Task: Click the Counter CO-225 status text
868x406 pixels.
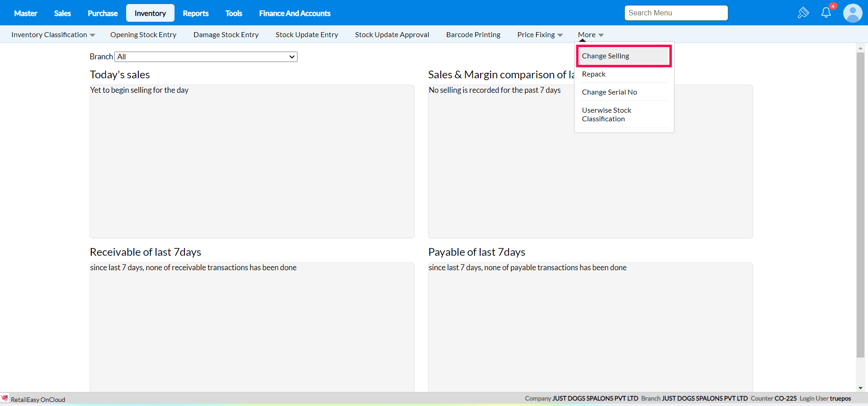Action: (774, 398)
